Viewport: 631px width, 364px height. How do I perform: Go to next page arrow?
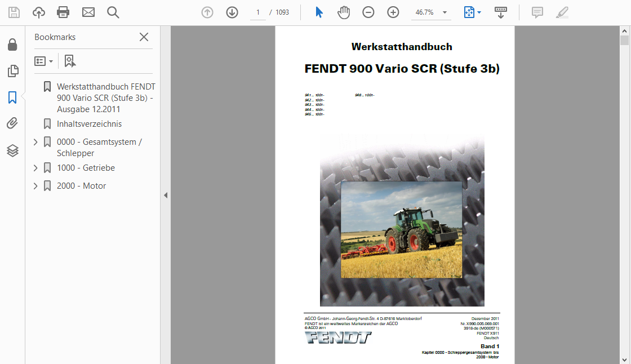[232, 12]
